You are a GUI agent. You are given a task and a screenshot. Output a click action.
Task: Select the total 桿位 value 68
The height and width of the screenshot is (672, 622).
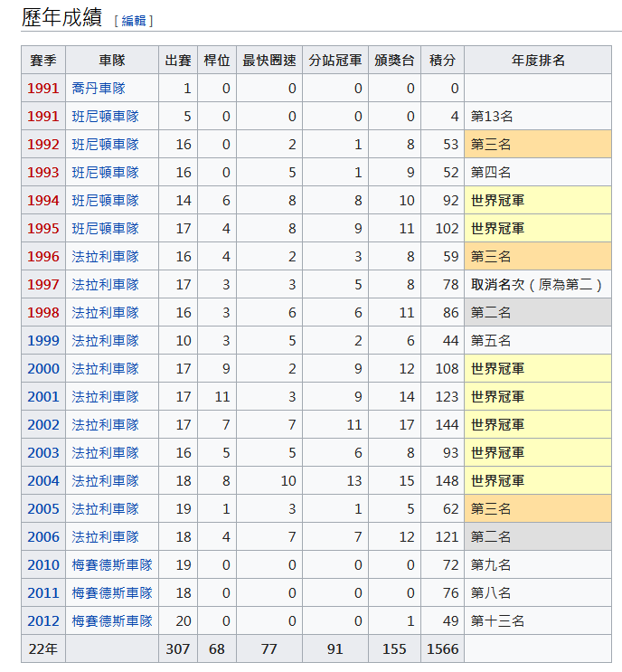217,648
